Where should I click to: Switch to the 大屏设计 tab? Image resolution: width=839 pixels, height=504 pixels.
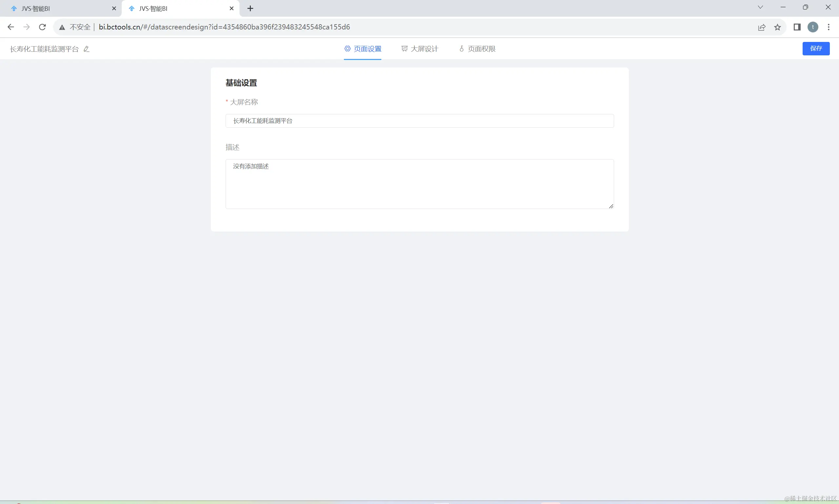pyautogui.click(x=420, y=49)
